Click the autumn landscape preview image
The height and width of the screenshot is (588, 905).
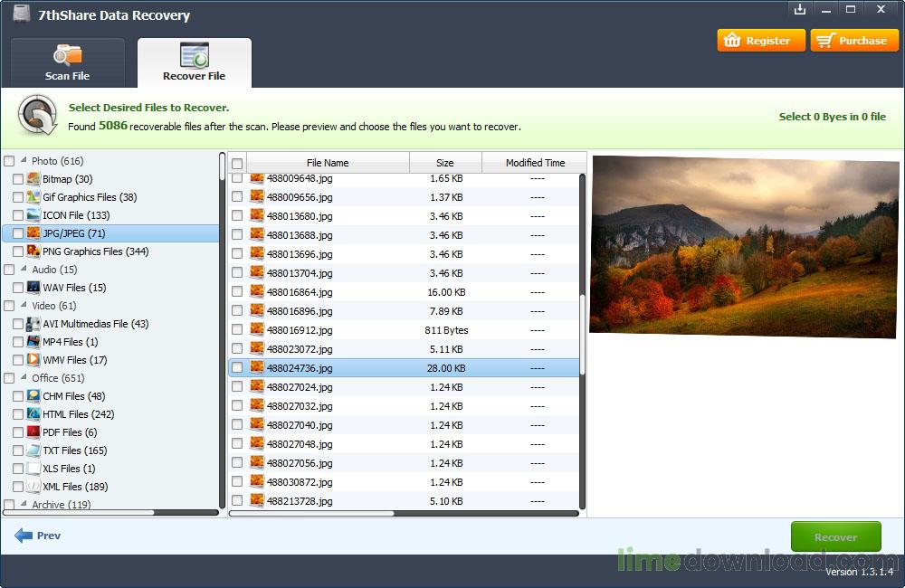[x=743, y=246]
